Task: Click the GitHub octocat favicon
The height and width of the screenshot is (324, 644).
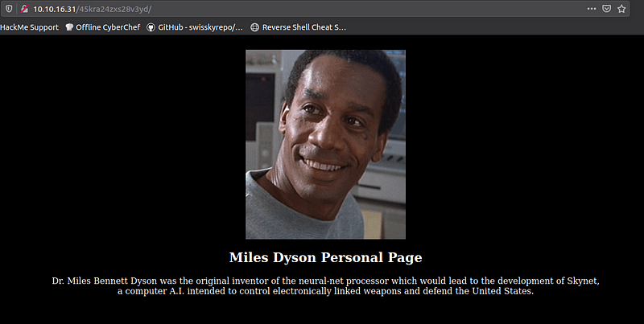Action: coord(151,27)
